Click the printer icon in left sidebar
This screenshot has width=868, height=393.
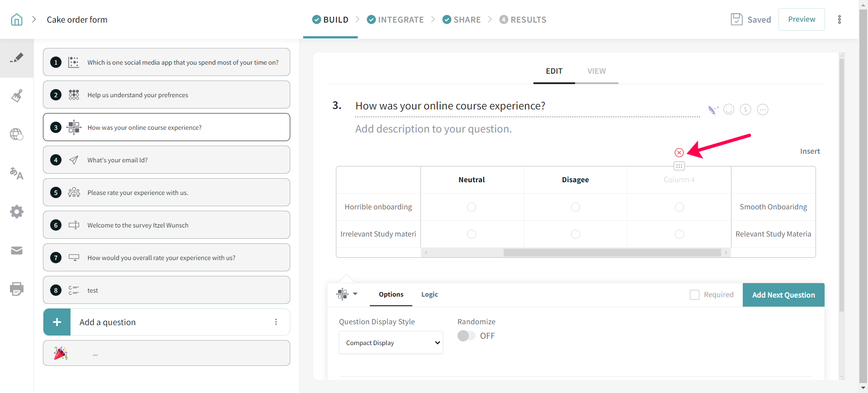tap(17, 289)
